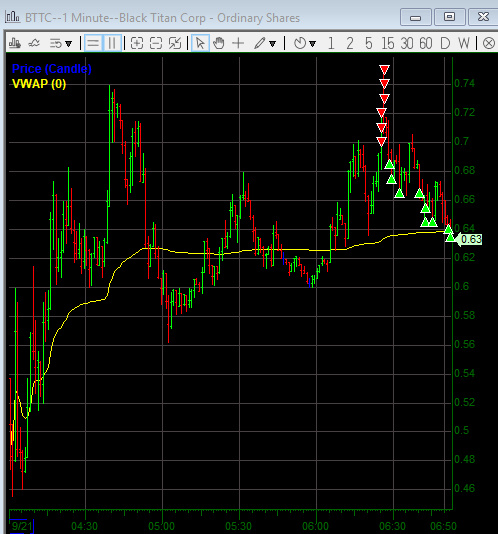The image size is (498, 534).
Task: Close the BTTC chart window
Action: pos(483,17)
